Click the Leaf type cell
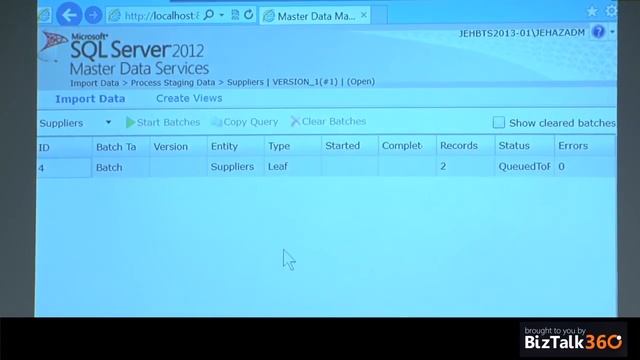 (292, 167)
